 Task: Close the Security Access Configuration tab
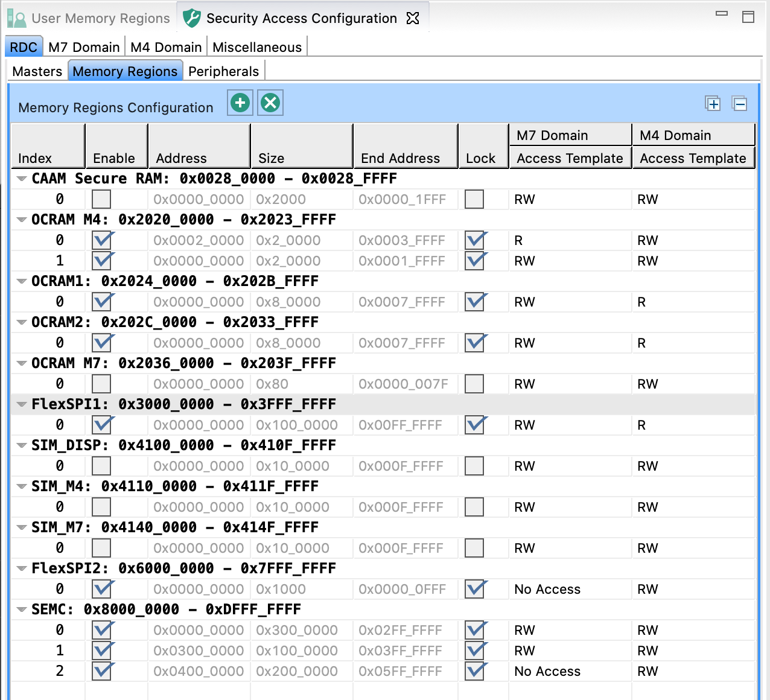413,18
